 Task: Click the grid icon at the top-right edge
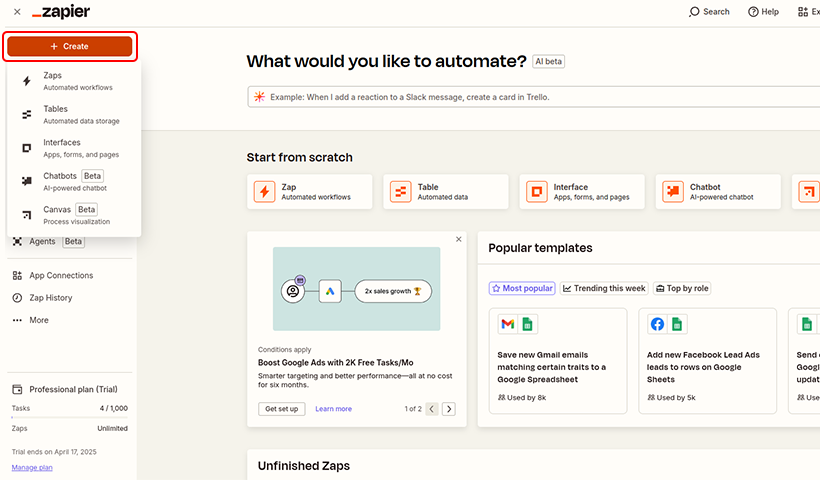tap(803, 12)
